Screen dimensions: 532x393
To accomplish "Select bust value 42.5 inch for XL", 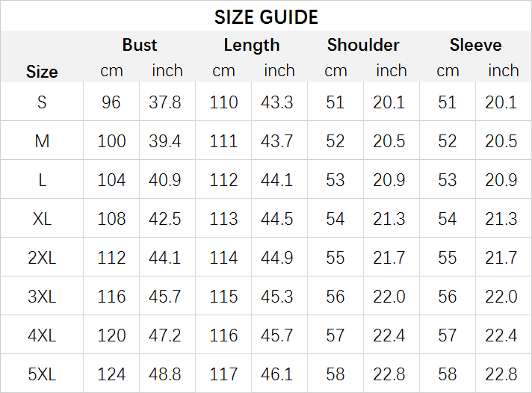I will click(165, 219).
